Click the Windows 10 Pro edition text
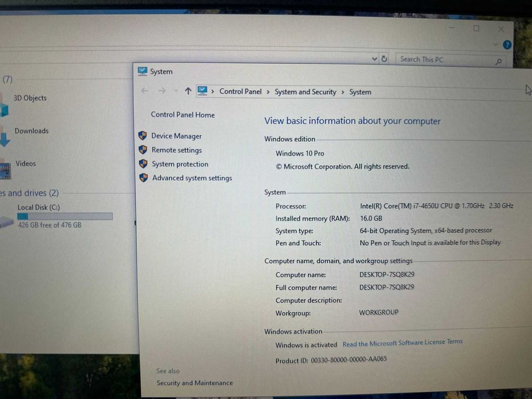 coord(299,153)
